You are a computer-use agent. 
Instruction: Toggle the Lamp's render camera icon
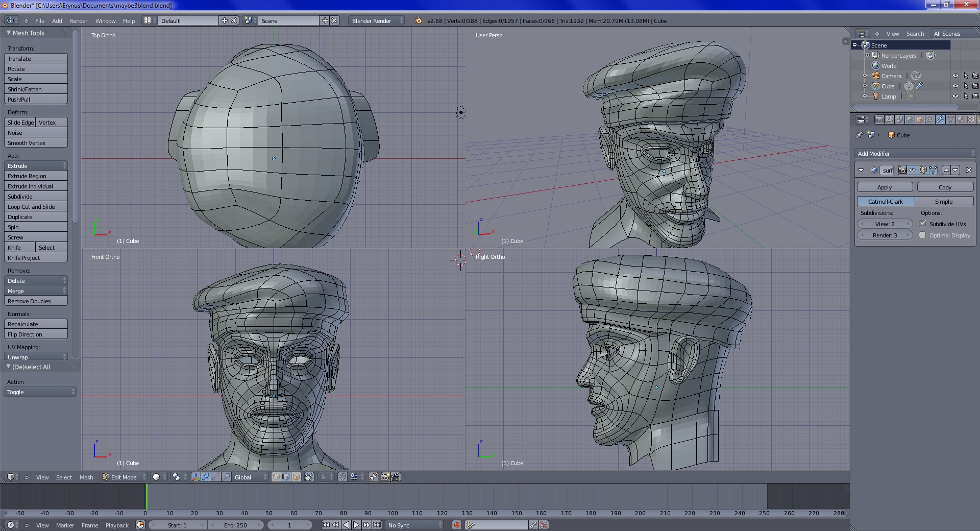pyautogui.click(x=975, y=96)
